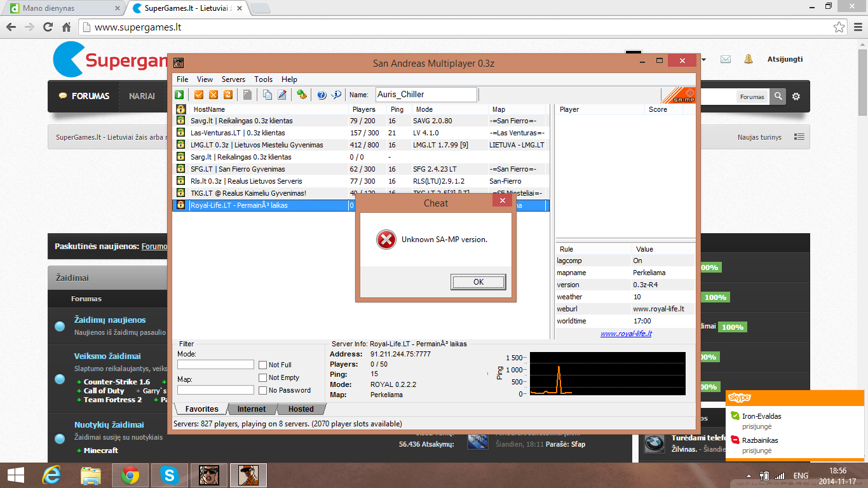Enable the Not Empty filter checkbox
The height and width of the screenshot is (488, 868).
(263, 377)
